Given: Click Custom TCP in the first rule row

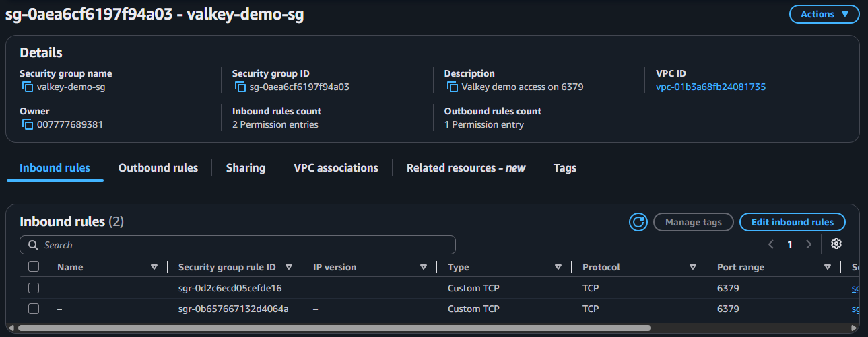Looking at the screenshot, I should 473,288.
